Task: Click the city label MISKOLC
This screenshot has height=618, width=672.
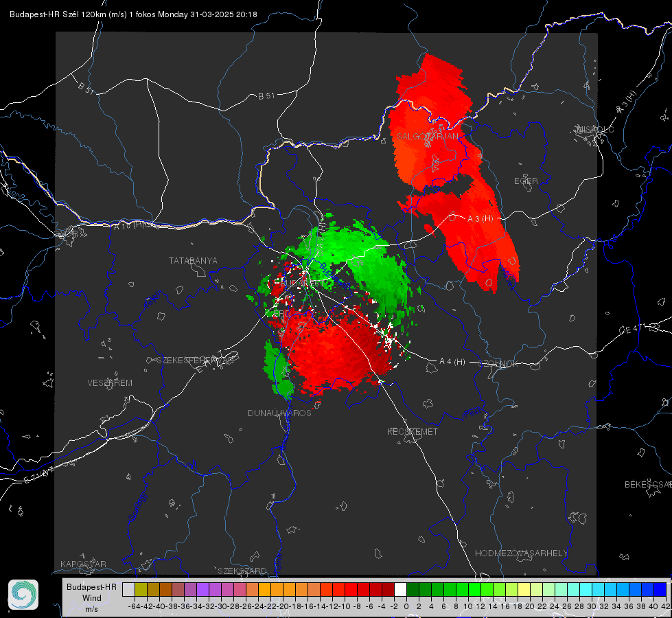Action: (595, 129)
